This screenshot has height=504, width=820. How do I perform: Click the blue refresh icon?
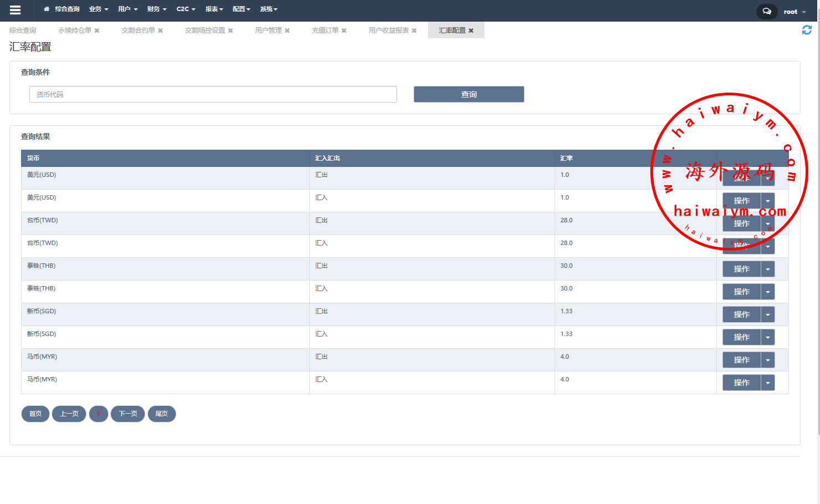[x=807, y=30]
